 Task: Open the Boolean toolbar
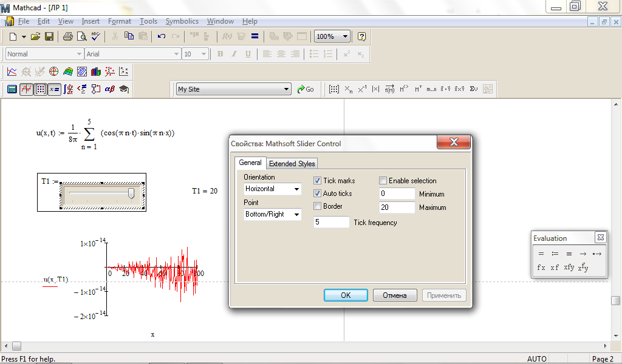pos(82,89)
